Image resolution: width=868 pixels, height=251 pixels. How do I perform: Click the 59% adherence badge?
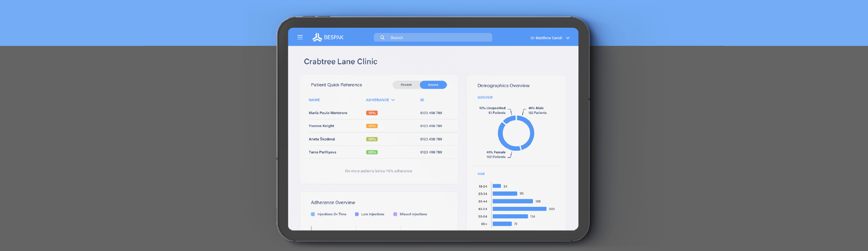[372, 139]
